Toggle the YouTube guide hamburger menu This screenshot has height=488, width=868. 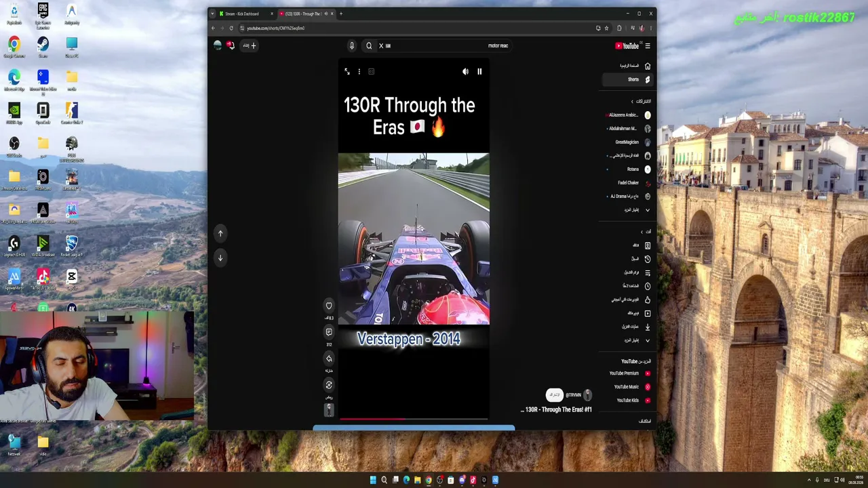pos(648,46)
